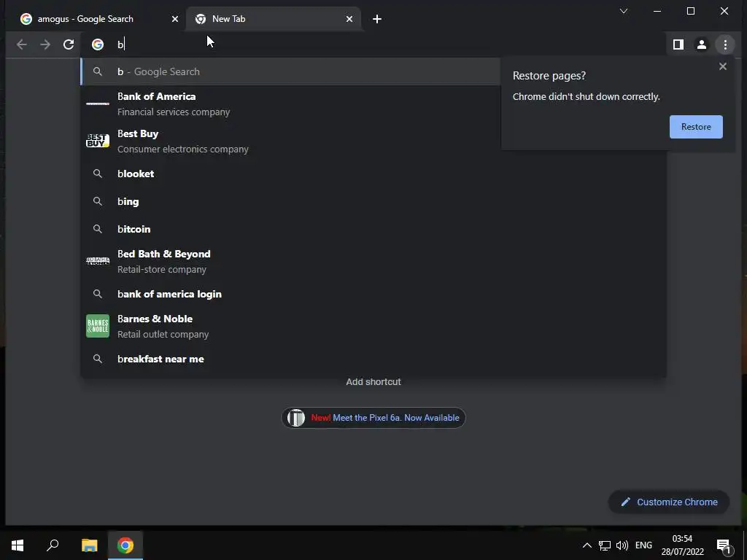Choose 'breakfast near me' suggestion
Image resolution: width=747 pixels, height=560 pixels.
tap(373, 359)
